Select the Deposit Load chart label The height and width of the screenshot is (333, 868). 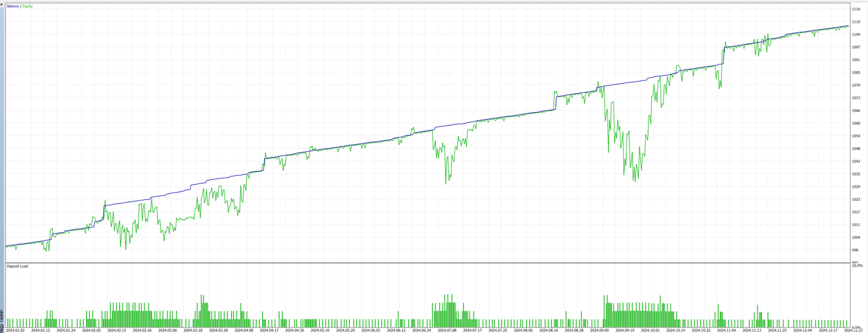click(x=17, y=266)
